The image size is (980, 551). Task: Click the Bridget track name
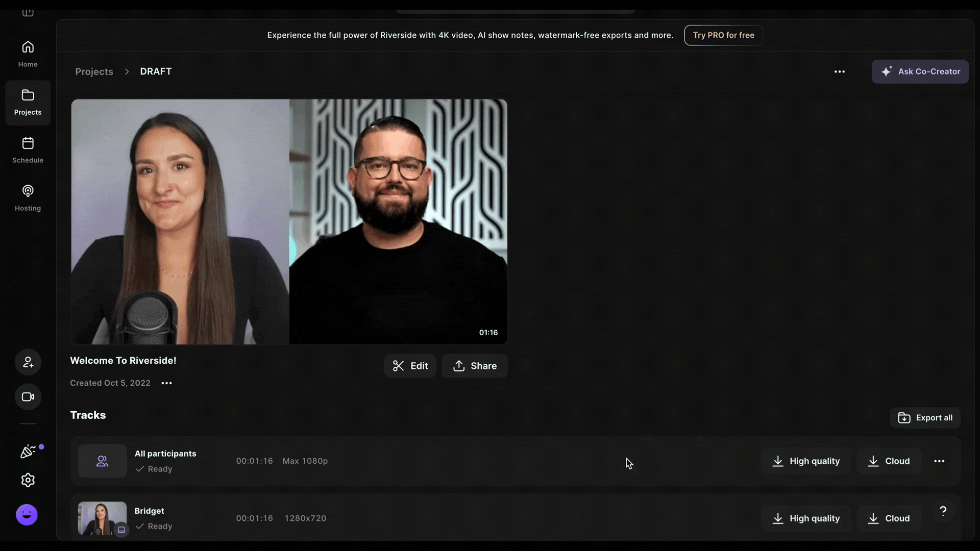[149, 511]
